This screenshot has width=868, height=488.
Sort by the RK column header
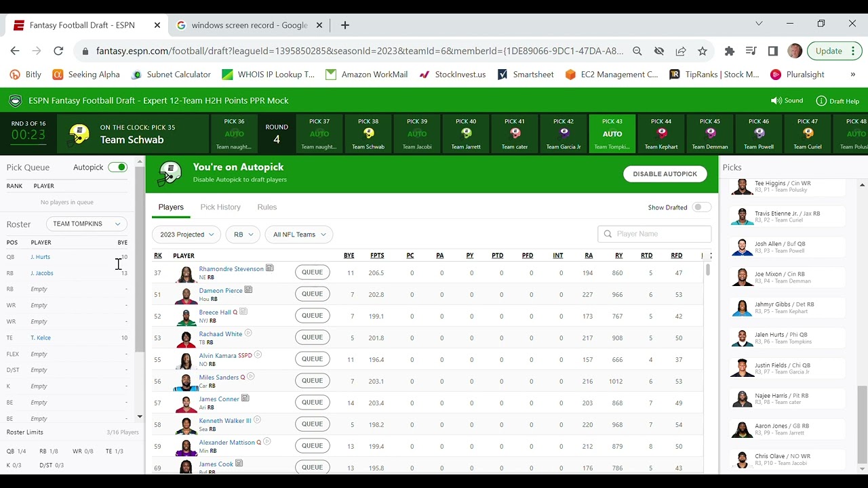click(158, 256)
